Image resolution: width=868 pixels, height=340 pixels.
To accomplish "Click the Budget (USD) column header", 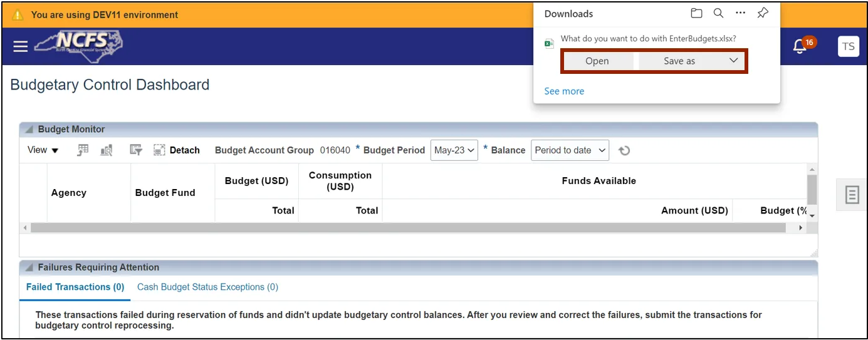I will point(256,181).
